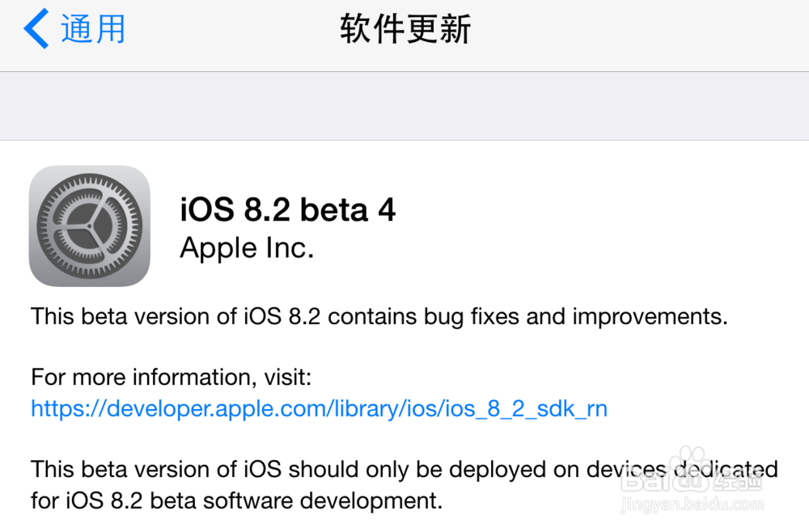This screenshot has height=532, width=809.
Task: Tap the 'should only be deployed' warning line
Action: click(x=404, y=470)
